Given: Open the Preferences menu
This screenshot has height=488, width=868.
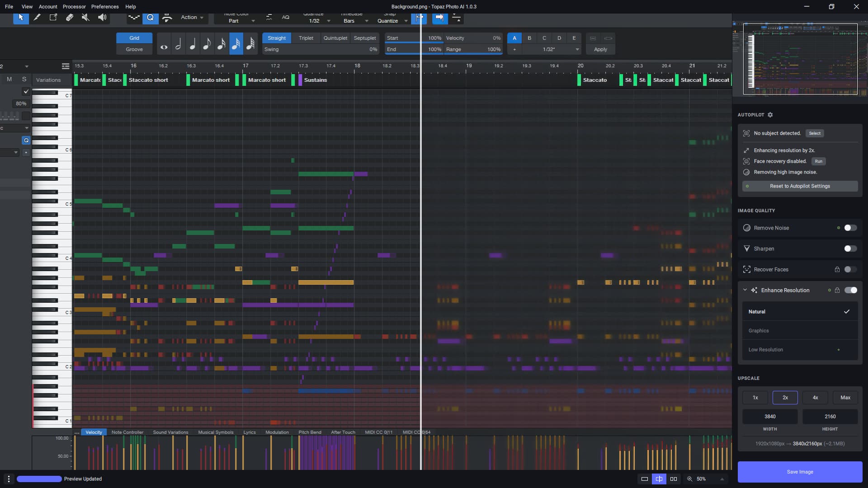Looking at the screenshot, I should (105, 7).
